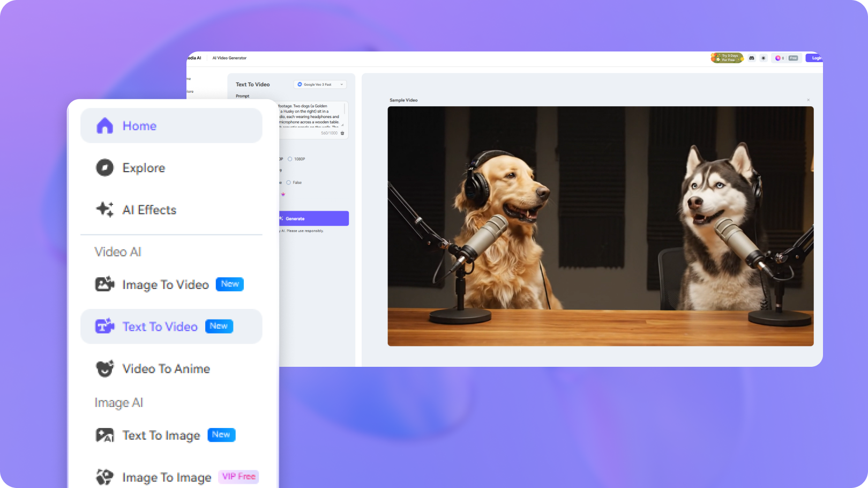Select Text To Video menu item
This screenshot has width=868, height=488.
171,326
